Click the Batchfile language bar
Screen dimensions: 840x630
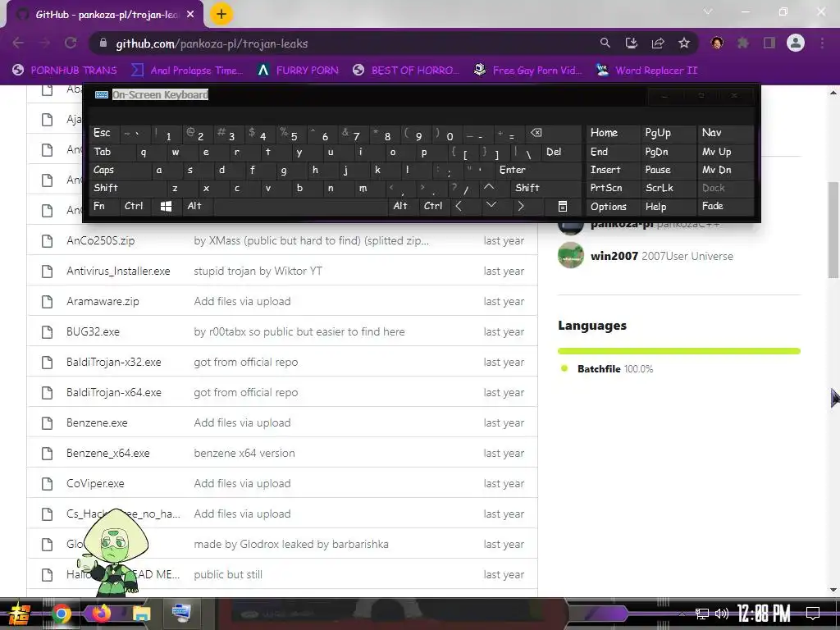(678, 351)
